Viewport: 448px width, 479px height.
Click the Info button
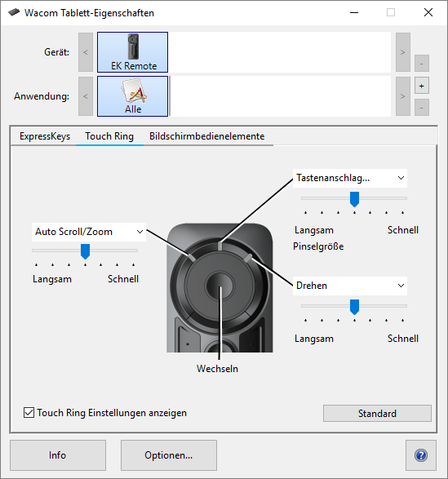coord(58,455)
